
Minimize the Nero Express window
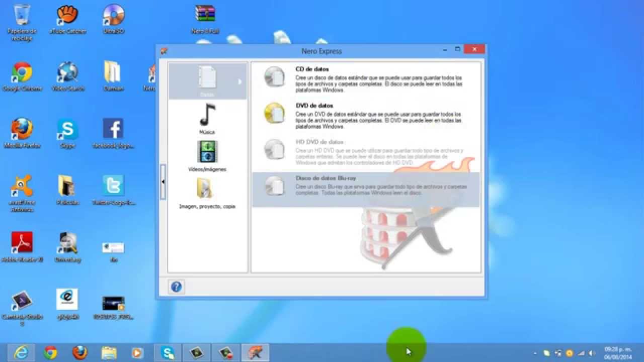pyautogui.click(x=445, y=49)
